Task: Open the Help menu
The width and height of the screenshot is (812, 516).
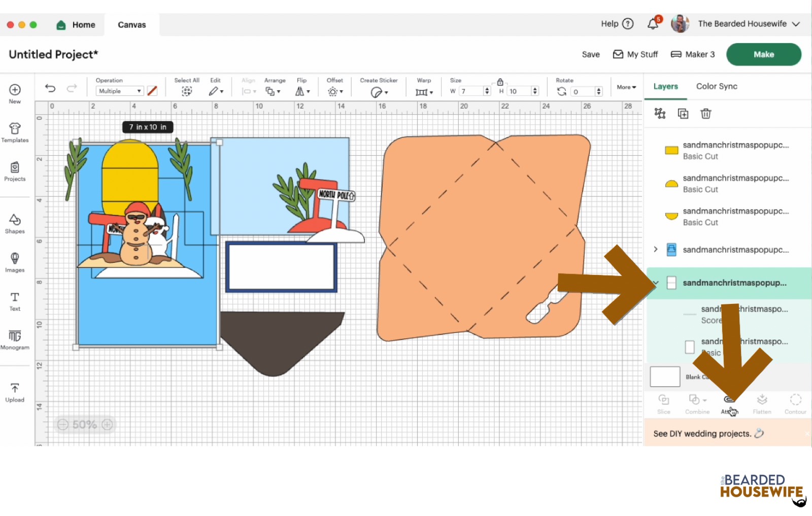Action: tap(617, 24)
